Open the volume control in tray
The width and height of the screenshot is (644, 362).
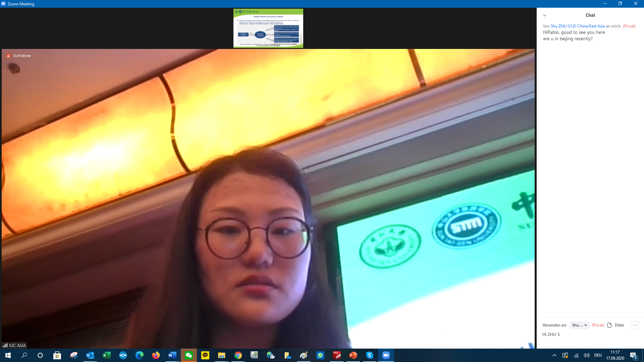586,355
